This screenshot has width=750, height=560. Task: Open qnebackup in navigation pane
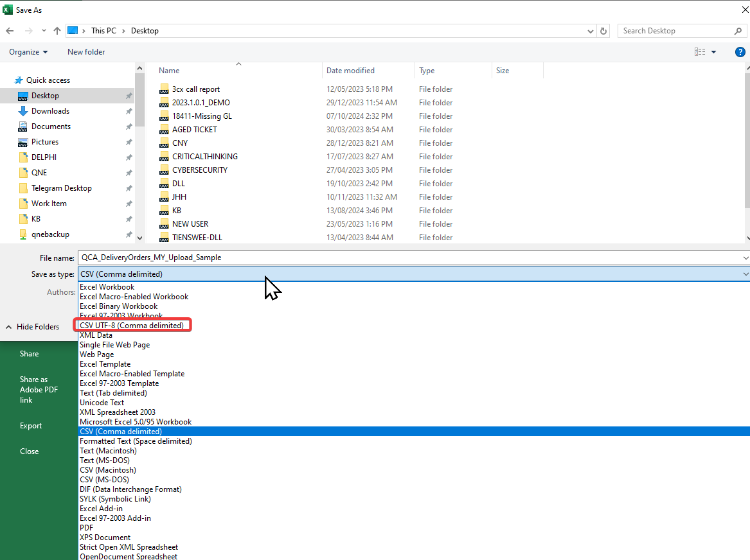point(50,234)
